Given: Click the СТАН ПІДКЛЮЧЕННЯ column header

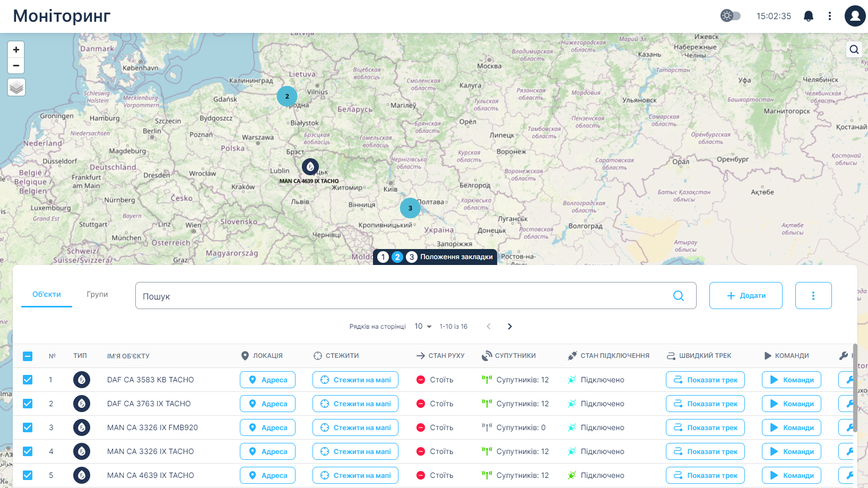Looking at the screenshot, I should (x=609, y=356).
